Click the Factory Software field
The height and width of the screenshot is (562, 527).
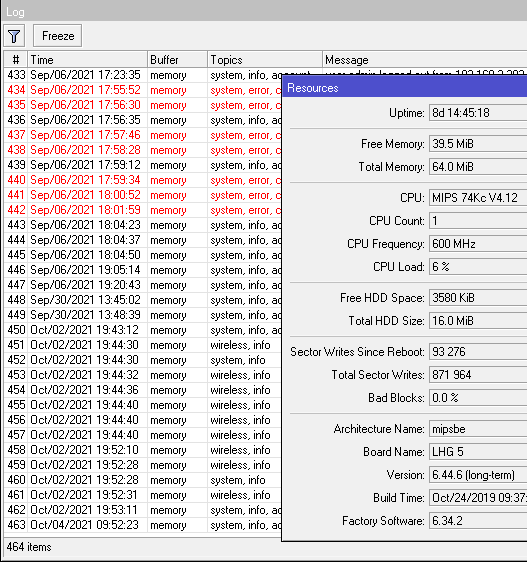478,521
